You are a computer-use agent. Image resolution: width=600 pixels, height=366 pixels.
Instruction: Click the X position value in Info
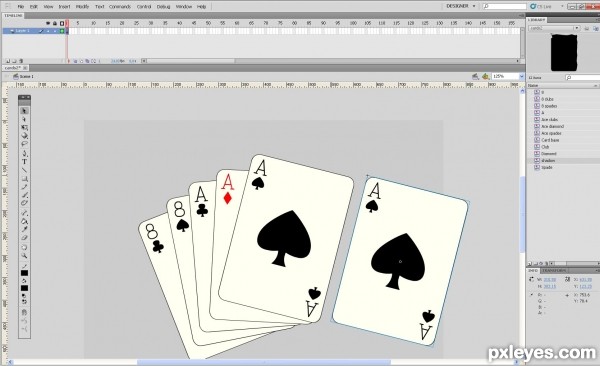pos(585,280)
